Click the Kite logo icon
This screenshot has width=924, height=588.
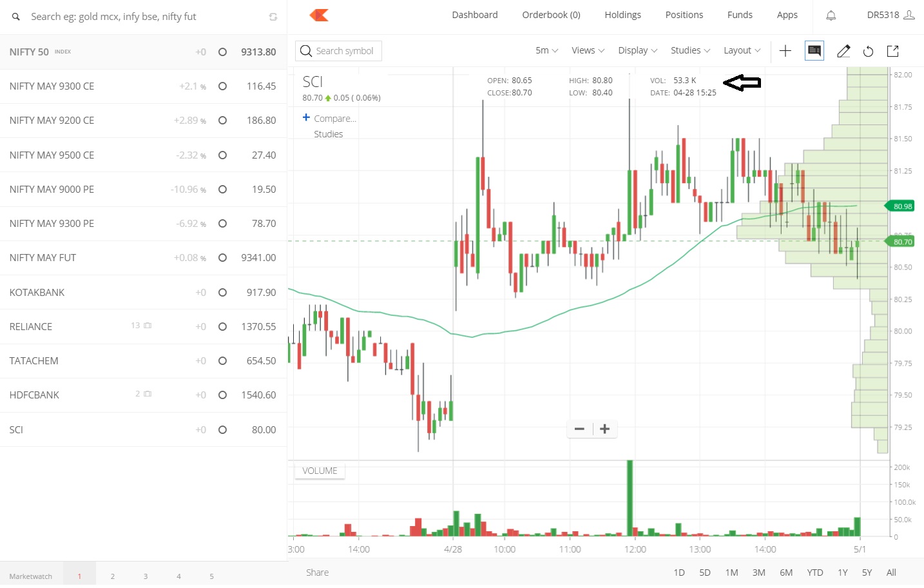click(x=319, y=15)
